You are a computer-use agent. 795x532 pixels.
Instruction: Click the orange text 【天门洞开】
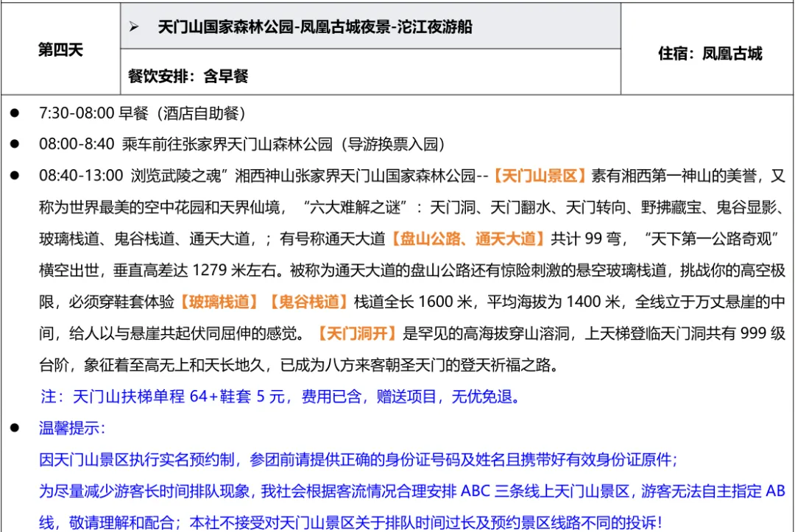[357, 333]
